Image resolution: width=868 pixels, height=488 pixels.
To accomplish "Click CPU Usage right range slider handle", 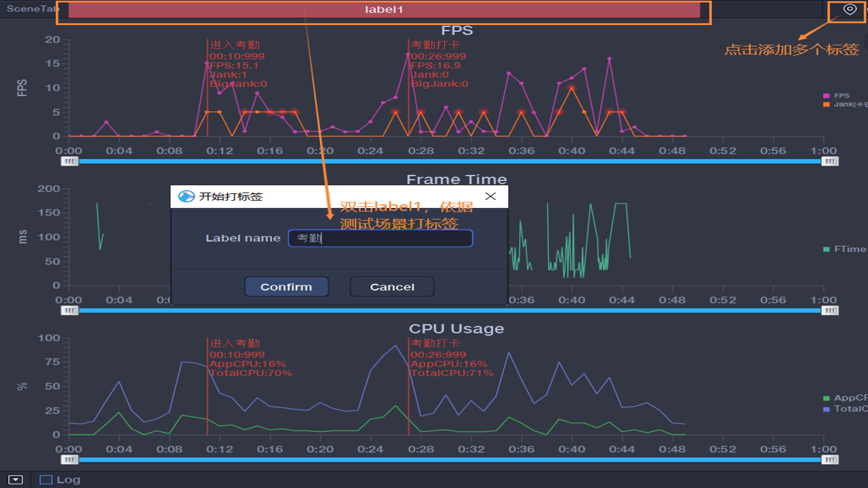I will pyautogui.click(x=830, y=460).
